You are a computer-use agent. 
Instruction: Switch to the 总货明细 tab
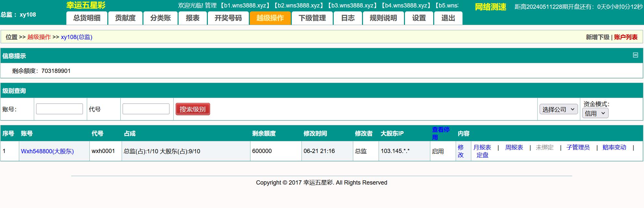tap(87, 18)
